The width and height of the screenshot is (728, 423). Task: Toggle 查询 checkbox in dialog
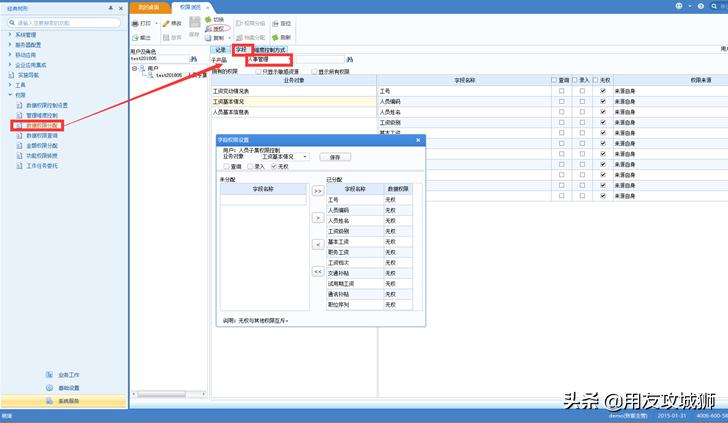(227, 166)
